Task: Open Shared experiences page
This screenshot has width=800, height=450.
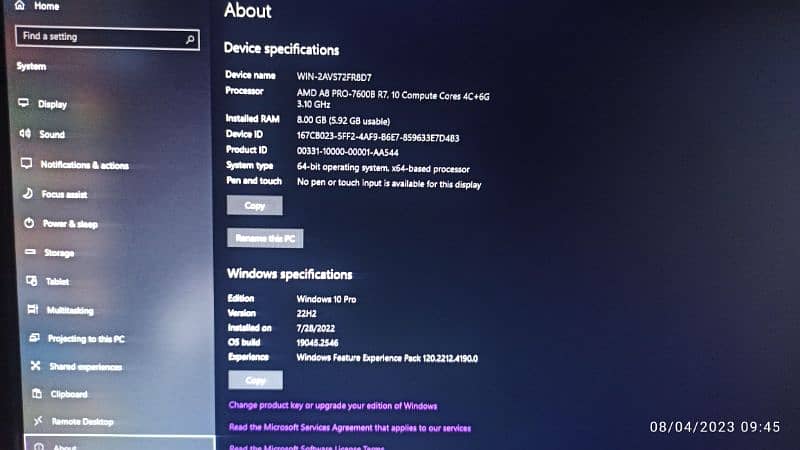Action: click(86, 367)
